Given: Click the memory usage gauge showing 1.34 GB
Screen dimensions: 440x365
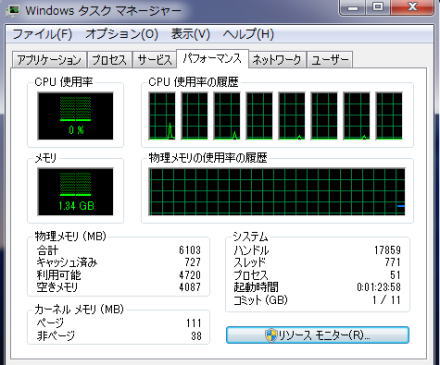Looking at the screenshot, I should pos(75,192).
